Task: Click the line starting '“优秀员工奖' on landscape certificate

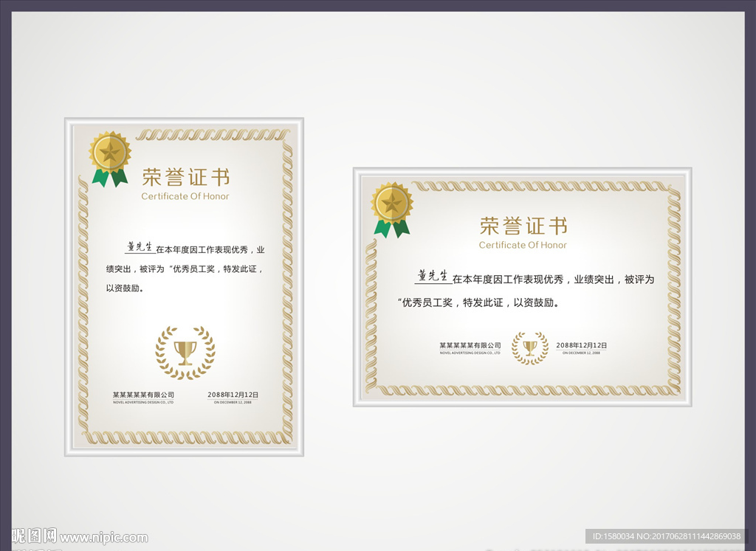Action: (478, 303)
